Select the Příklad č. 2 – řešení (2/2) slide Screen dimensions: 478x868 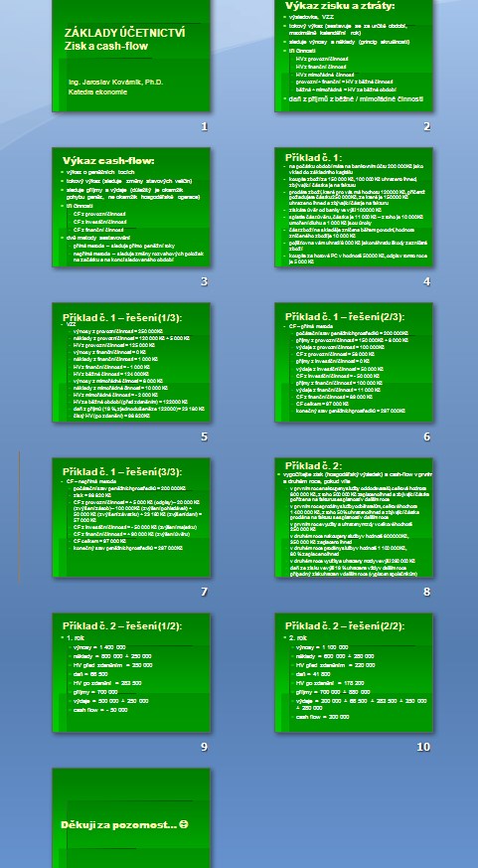[354, 672]
